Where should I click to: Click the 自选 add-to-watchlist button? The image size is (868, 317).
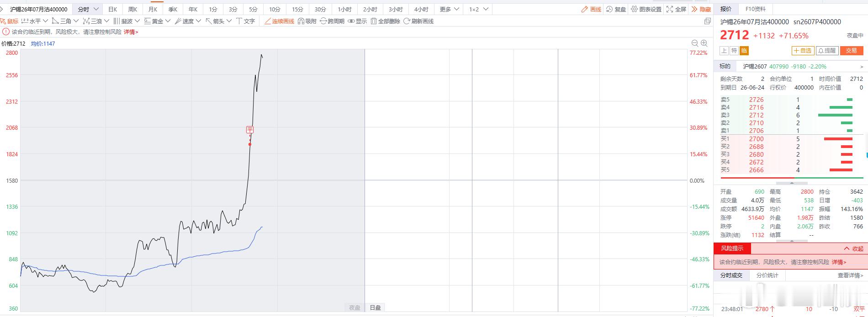(x=803, y=51)
